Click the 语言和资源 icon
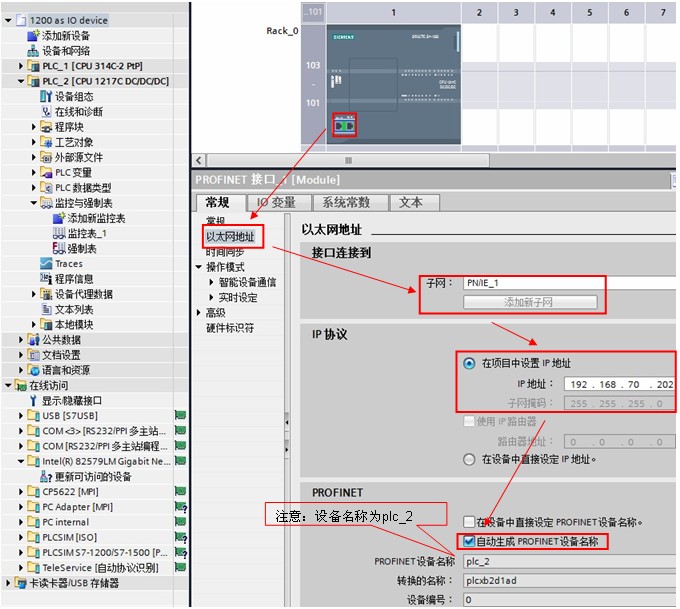Viewport: 680px width, 609px height. point(33,370)
